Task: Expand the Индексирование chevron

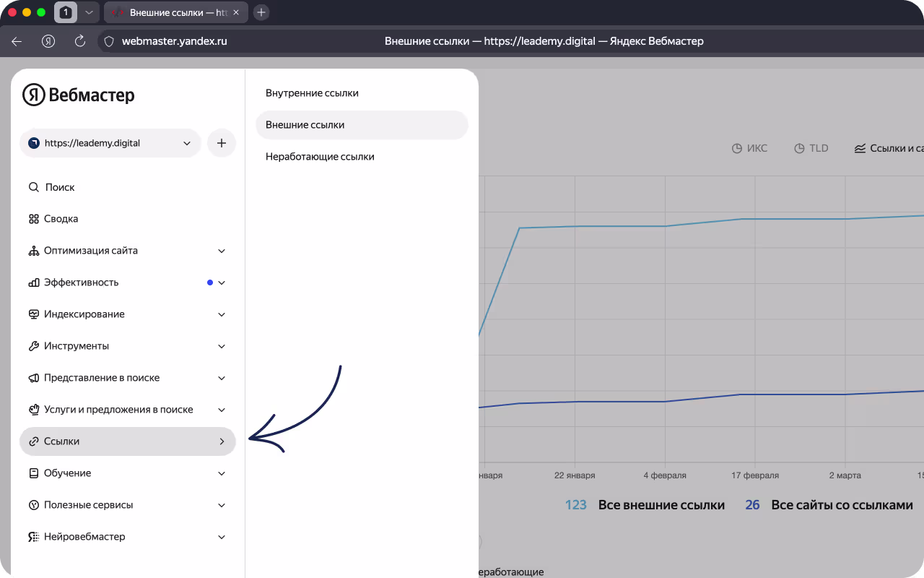Action: 222,314
